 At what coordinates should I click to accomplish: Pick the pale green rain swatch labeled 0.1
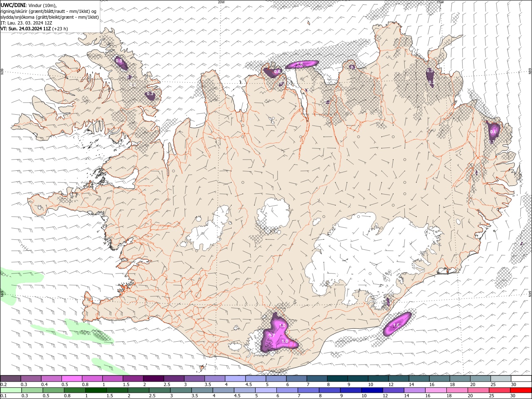click(10, 390)
